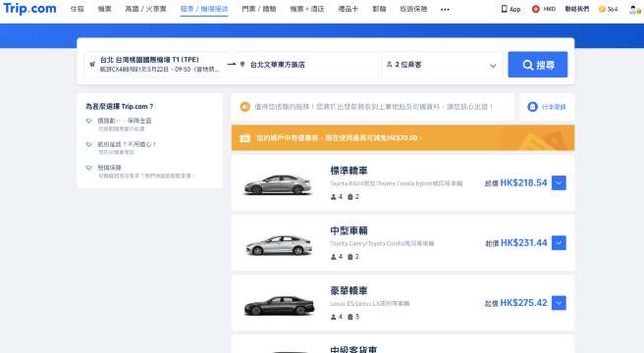The width and height of the screenshot is (644, 353).
Task: Open the gift card tab
Action: (348, 9)
